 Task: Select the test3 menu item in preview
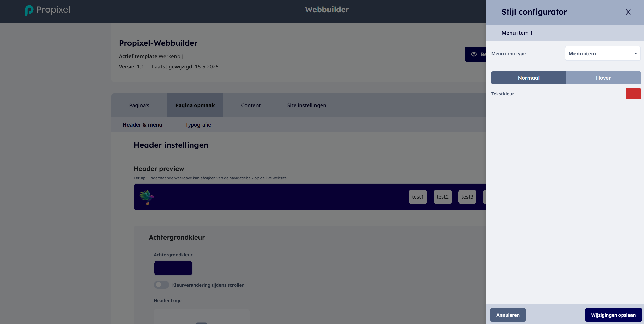[467, 197]
